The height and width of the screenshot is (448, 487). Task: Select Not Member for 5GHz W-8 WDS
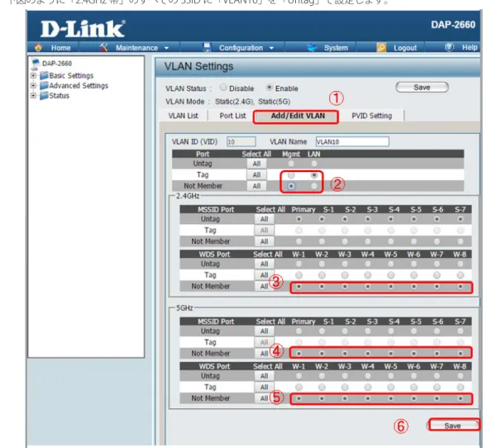461,398
